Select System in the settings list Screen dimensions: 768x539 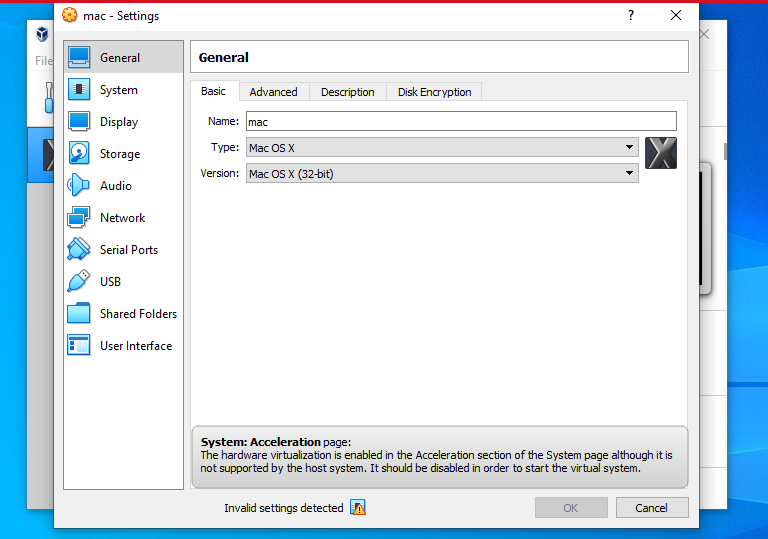123,89
